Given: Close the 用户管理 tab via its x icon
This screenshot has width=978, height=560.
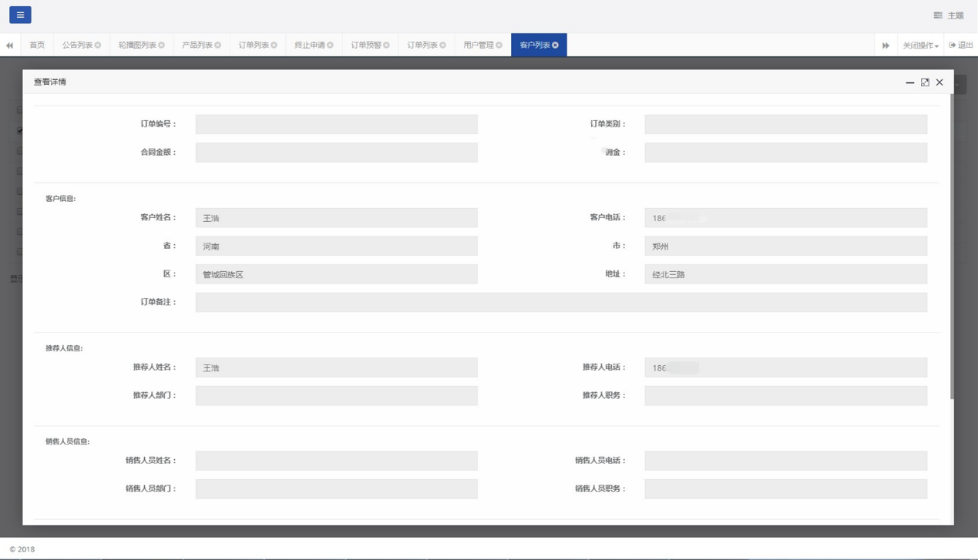Looking at the screenshot, I should [x=499, y=45].
